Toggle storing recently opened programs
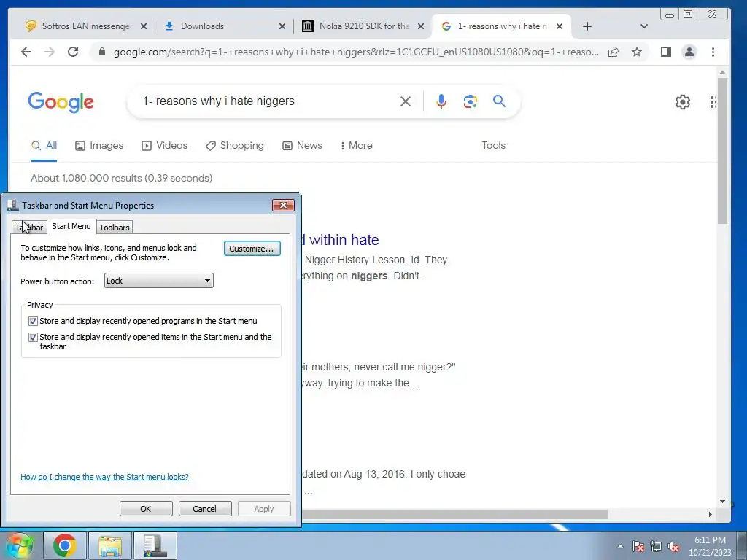This screenshot has width=747, height=560. click(x=33, y=321)
